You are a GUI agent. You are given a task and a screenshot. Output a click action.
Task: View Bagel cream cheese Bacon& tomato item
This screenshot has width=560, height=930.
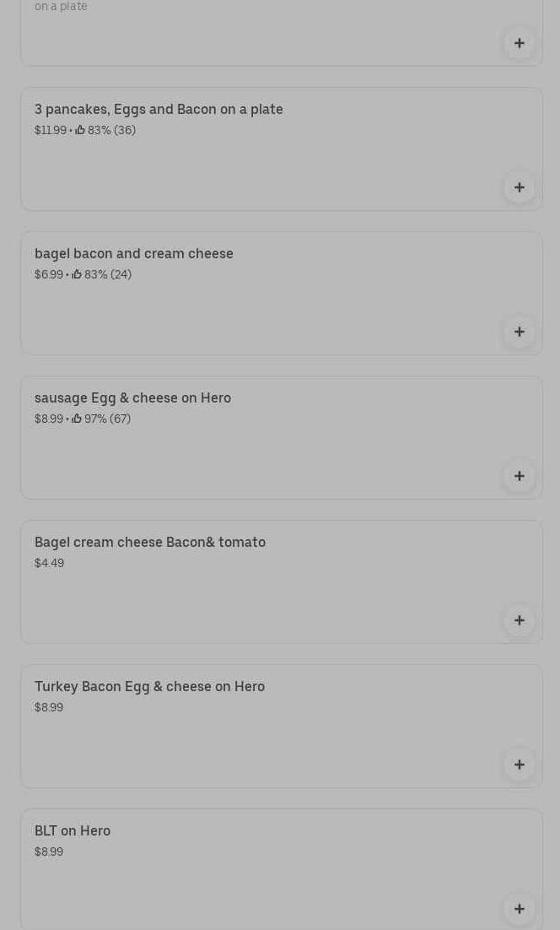[150, 543]
